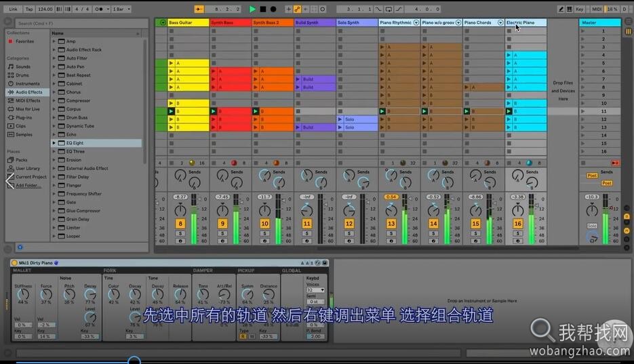Toggle track activator 8
Screen dimensions: 634x364
pyautogui.click(x=180, y=224)
